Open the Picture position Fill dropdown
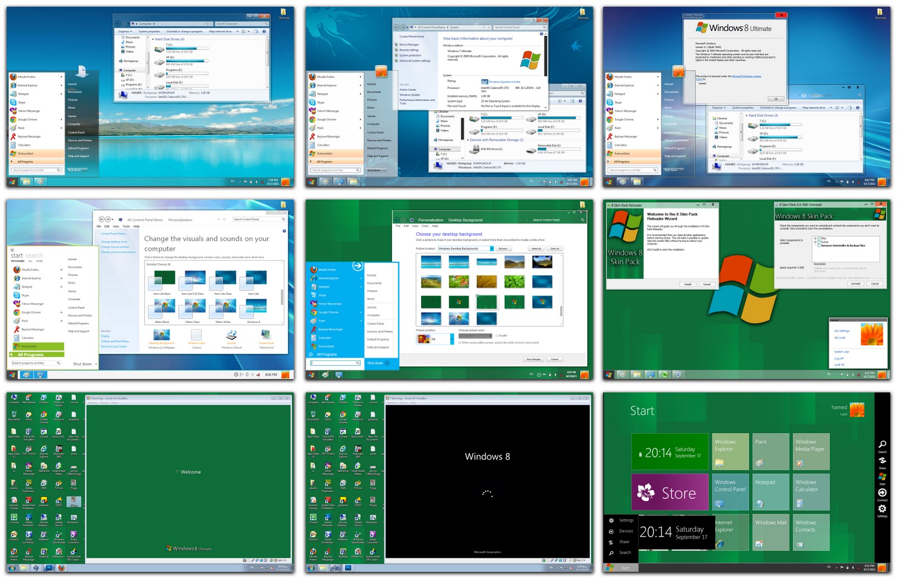 tap(451, 339)
